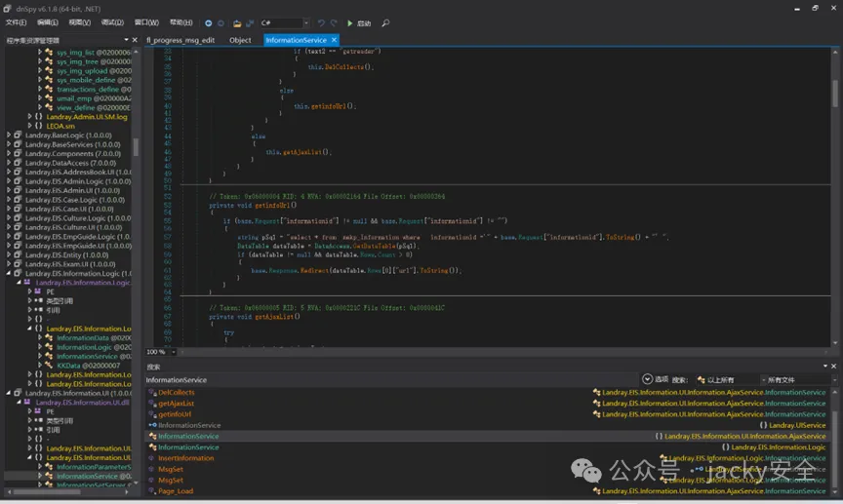
Task: Switch to the fl_progress_msg_edit tab
Action: click(181, 40)
